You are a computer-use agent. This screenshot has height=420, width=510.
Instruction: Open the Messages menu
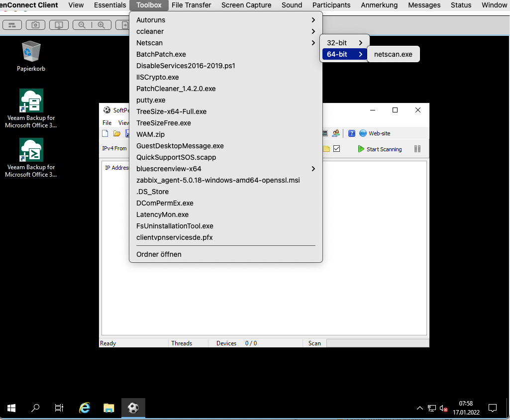pos(424,5)
